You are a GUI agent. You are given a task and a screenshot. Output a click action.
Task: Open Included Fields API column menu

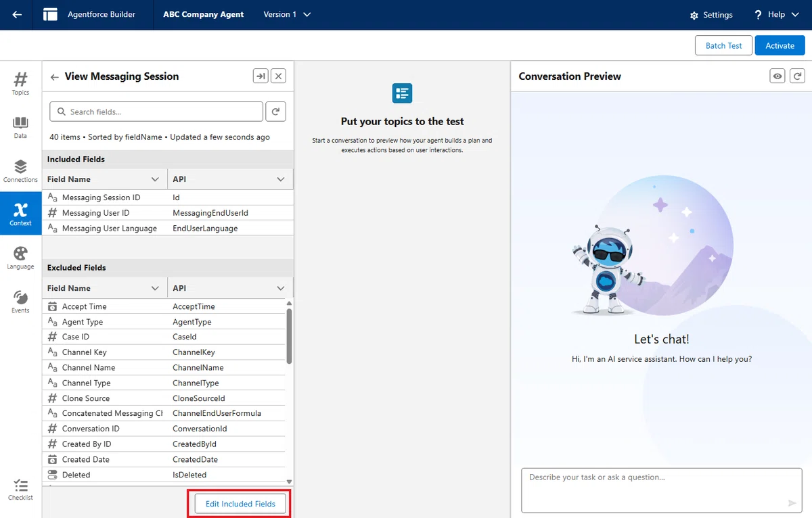pos(281,179)
